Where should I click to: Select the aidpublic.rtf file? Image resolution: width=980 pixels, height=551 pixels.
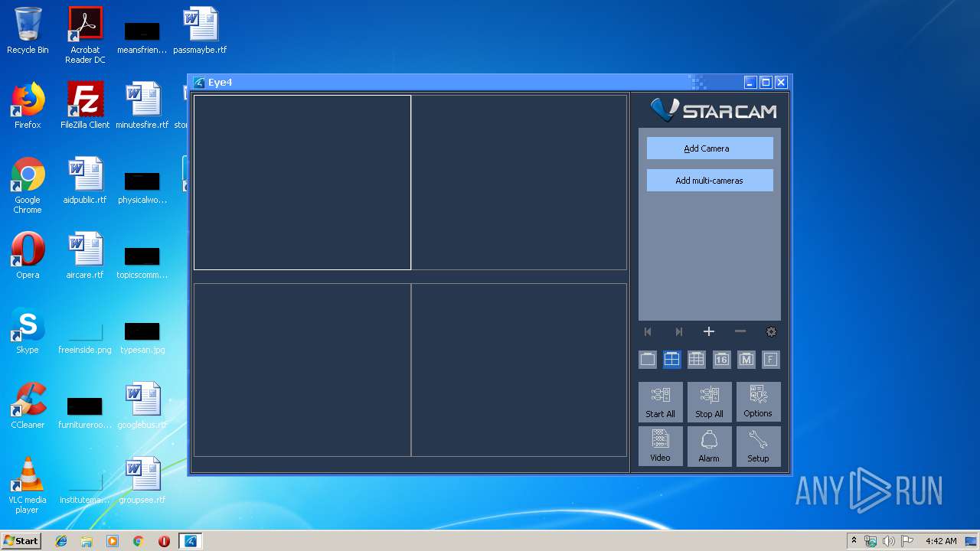click(x=85, y=181)
